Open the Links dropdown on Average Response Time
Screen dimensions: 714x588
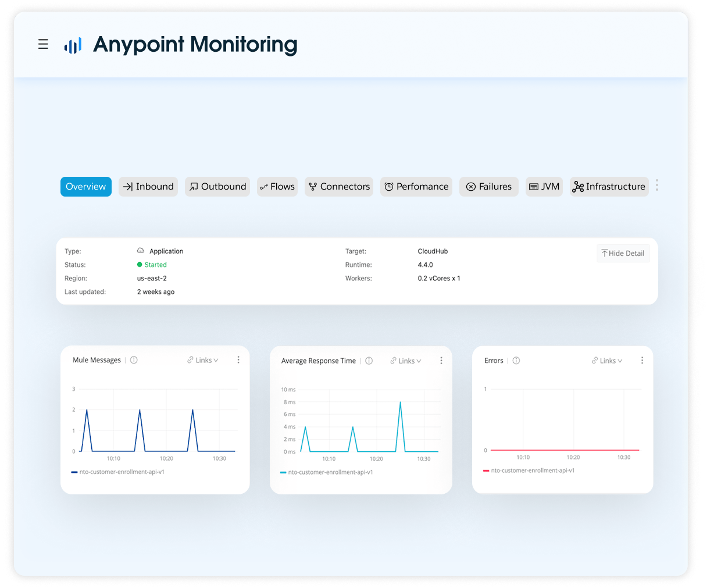(405, 361)
